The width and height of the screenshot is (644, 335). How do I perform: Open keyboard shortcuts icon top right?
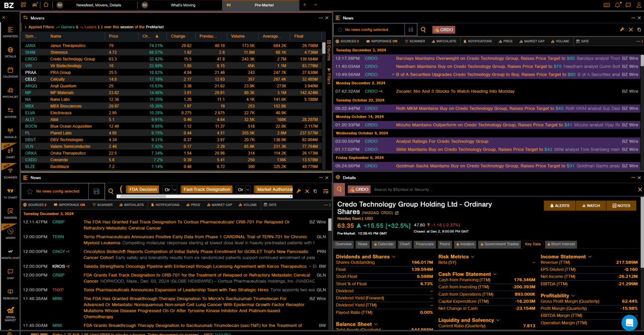(x=607, y=5)
